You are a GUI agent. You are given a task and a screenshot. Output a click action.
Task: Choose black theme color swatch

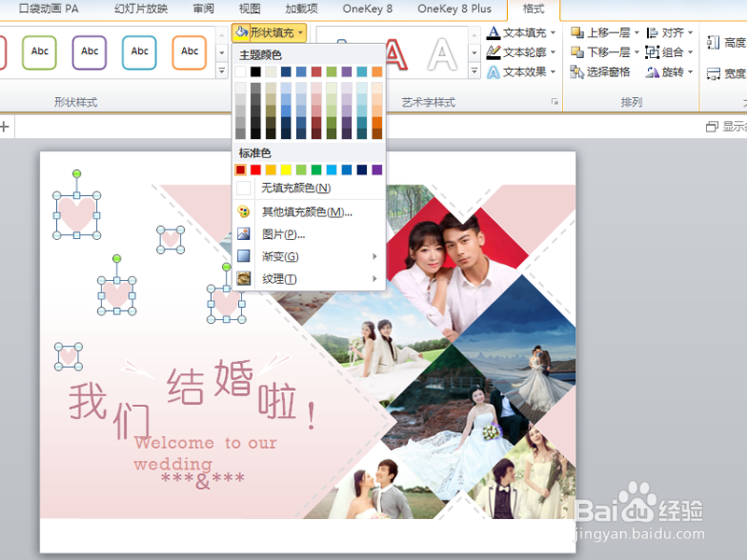pyautogui.click(x=256, y=72)
